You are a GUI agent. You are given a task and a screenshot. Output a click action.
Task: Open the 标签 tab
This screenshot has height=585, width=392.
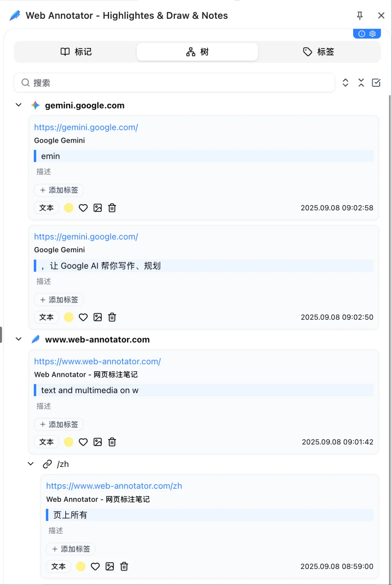click(318, 52)
